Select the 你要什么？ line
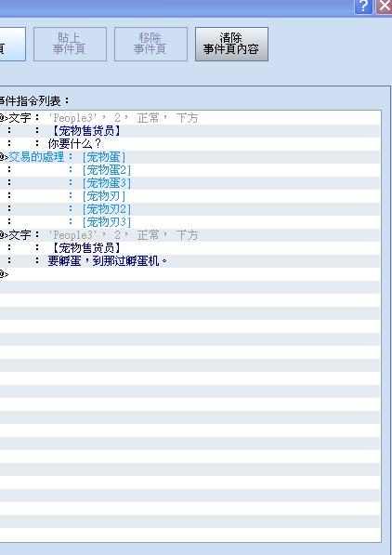This screenshot has height=555, width=392. pyautogui.click(x=189, y=144)
